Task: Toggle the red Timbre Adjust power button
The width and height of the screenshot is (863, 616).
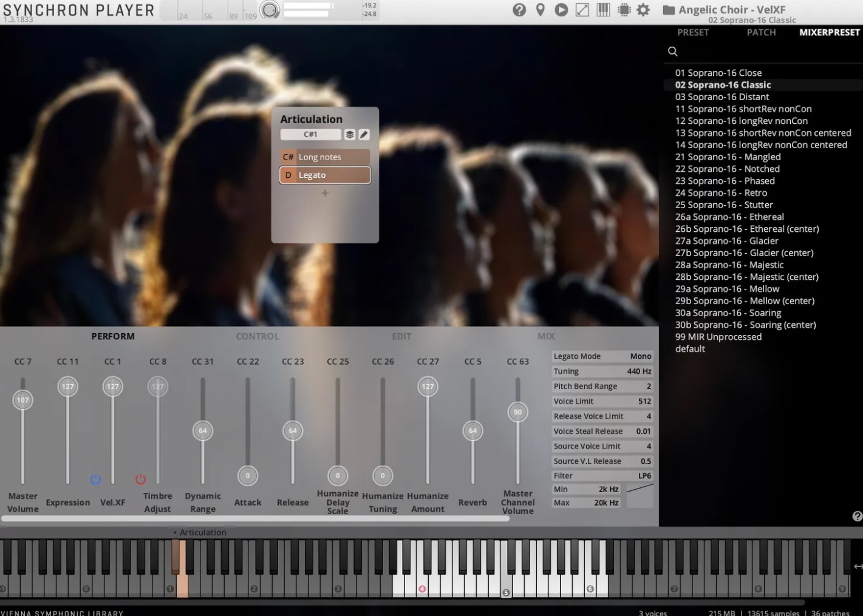Action: coord(140,479)
